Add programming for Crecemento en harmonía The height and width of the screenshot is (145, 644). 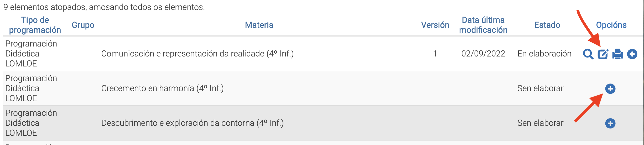pos(610,89)
